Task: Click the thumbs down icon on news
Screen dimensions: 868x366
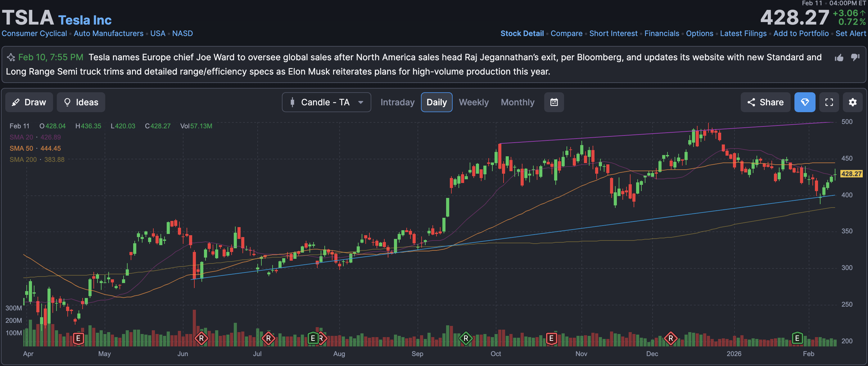Action: click(x=855, y=57)
